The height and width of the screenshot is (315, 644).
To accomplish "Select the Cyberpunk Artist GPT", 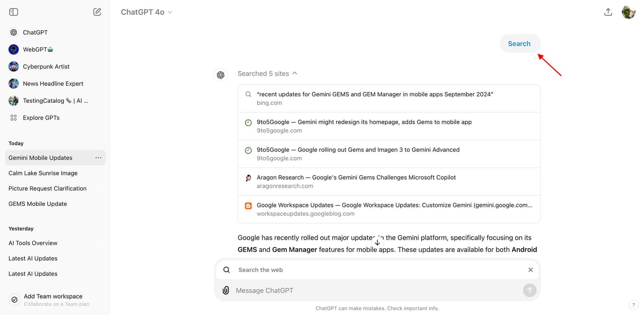I will tap(46, 66).
